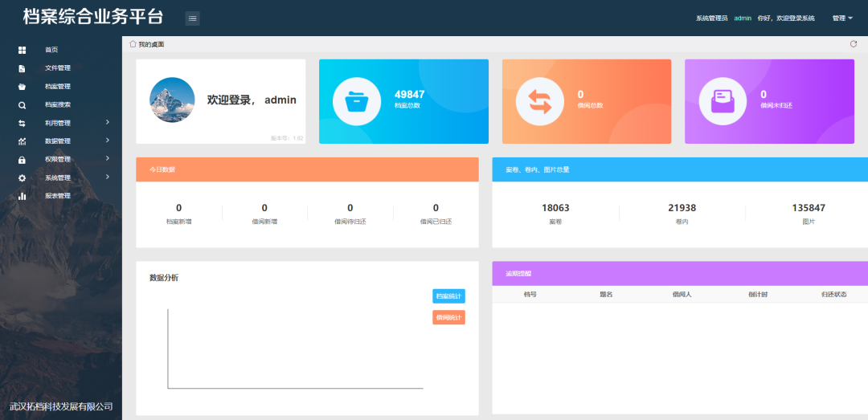Click the 借阅统计 orange button
The width and height of the screenshot is (868, 420).
pos(448,318)
